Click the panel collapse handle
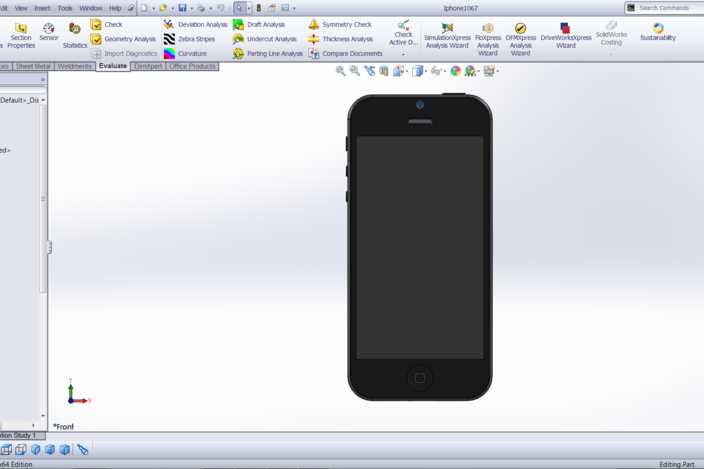The width and height of the screenshot is (704, 469). tap(49, 247)
